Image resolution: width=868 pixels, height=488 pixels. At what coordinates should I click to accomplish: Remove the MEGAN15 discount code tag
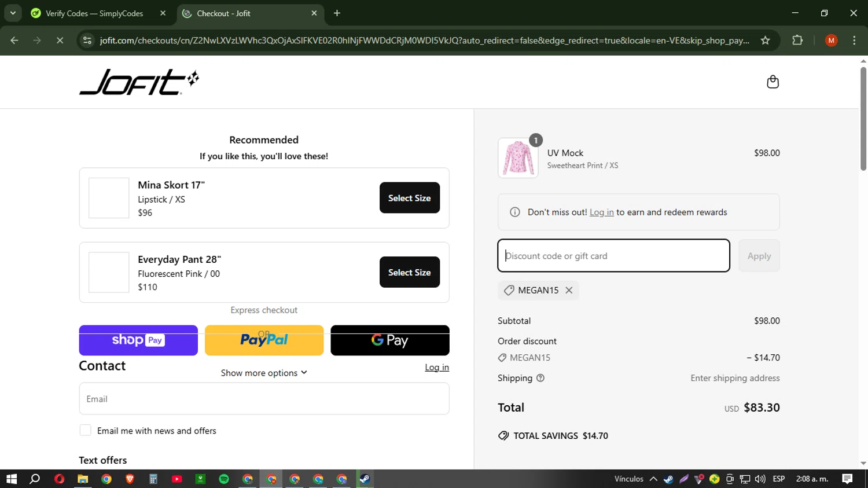(569, 291)
